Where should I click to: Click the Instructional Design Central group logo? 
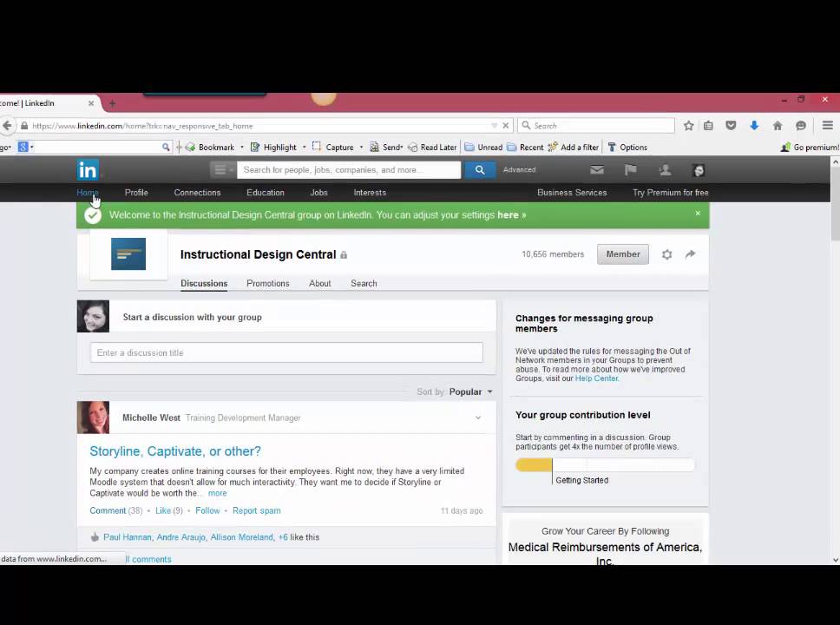128,254
